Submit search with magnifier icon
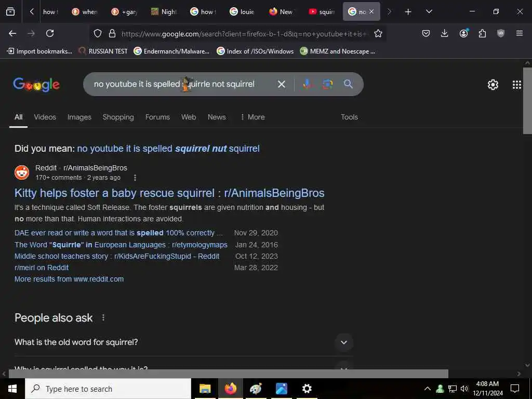532x399 pixels. click(348, 84)
